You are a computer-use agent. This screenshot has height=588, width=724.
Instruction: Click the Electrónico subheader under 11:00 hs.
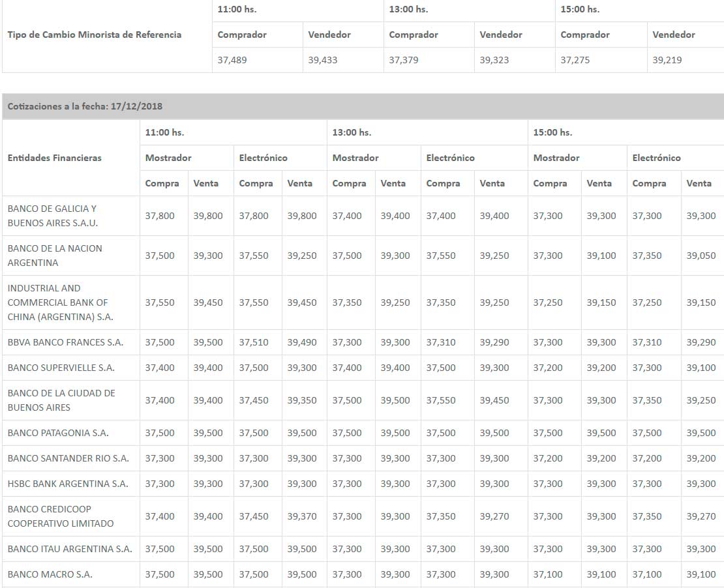257,158
